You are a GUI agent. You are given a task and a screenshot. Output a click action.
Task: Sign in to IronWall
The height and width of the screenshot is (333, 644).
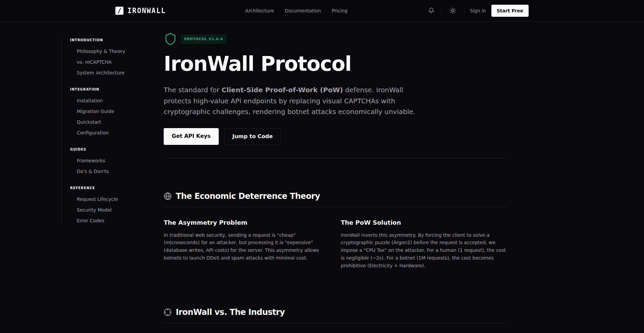[x=477, y=10]
